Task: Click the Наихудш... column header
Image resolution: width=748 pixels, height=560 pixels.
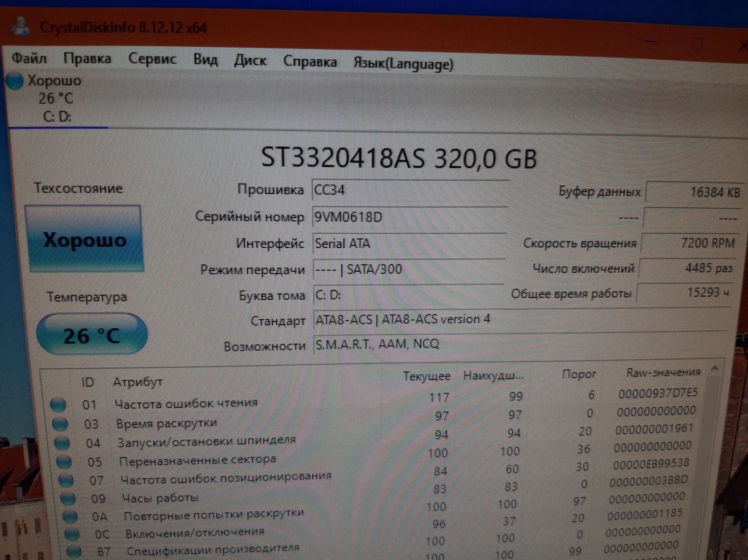Action: coord(493,375)
